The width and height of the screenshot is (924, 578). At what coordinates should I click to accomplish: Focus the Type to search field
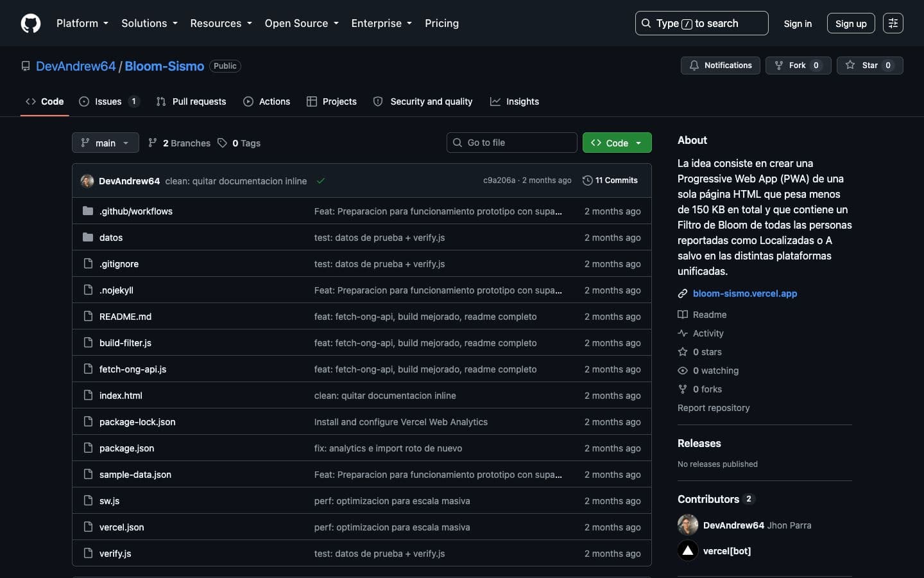point(701,23)
